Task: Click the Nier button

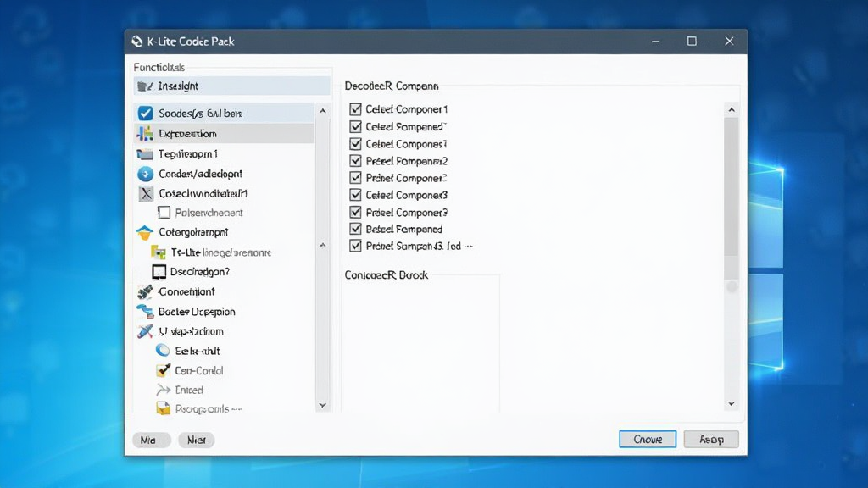Action: point(197,440)
